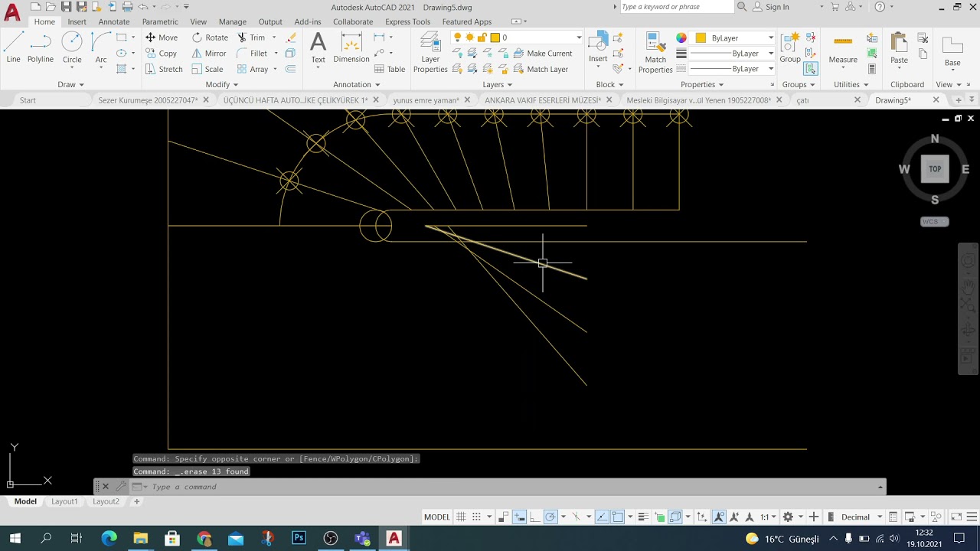This screenshot has width=980, height=551.
Task: Activate the Array command
Action: click(x=253, y=69)
